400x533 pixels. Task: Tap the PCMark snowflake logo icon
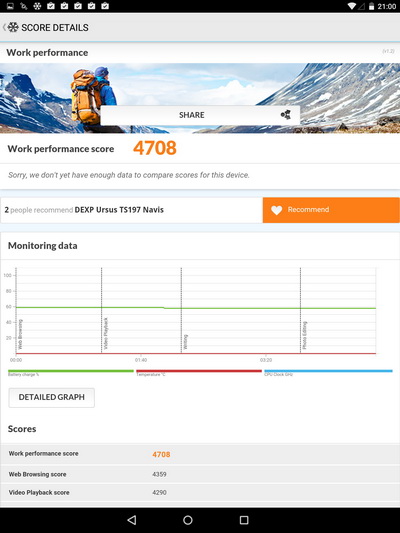pos(13,27)
